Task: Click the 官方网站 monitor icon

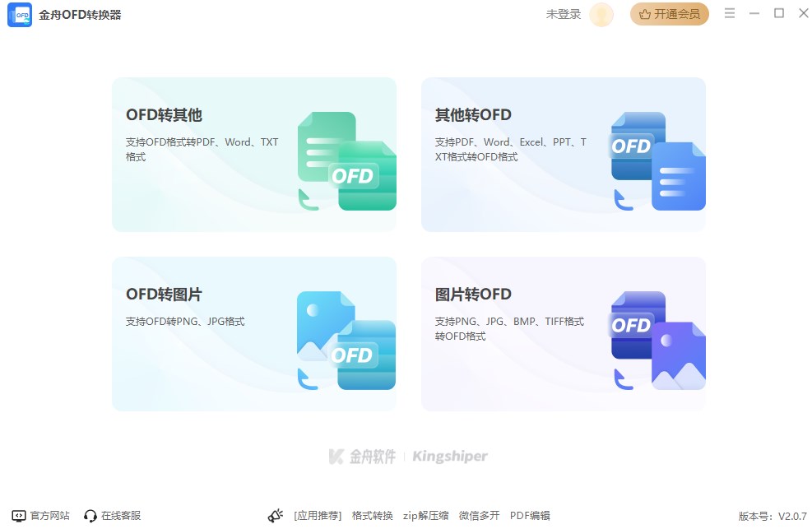Action: tap(19, 516)
